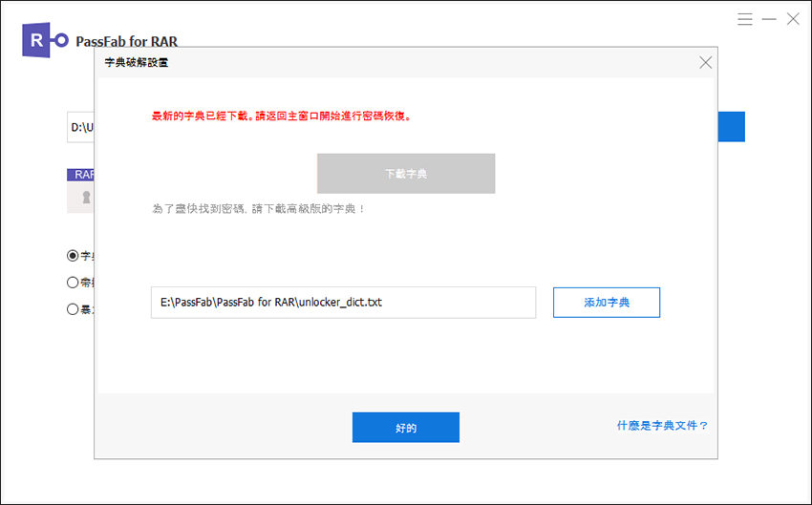Click the blue button beside main file path
Screen dimensions: 812x505
pos(731,127)
